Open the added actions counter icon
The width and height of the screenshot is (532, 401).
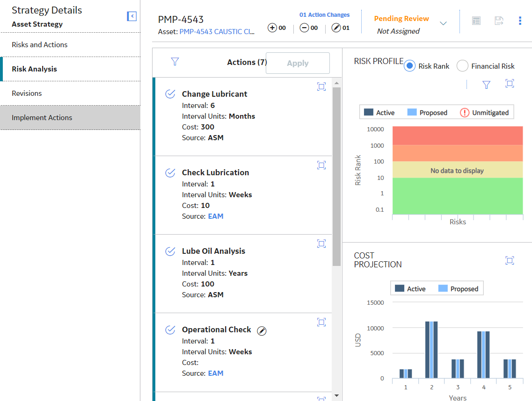(x=272, y=28)
